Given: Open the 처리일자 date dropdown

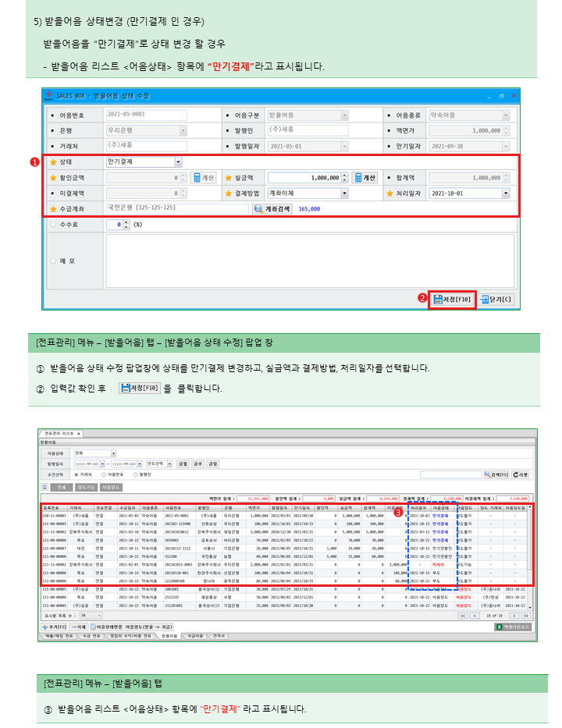Looking at the screenshot, I should click(506, 194).
